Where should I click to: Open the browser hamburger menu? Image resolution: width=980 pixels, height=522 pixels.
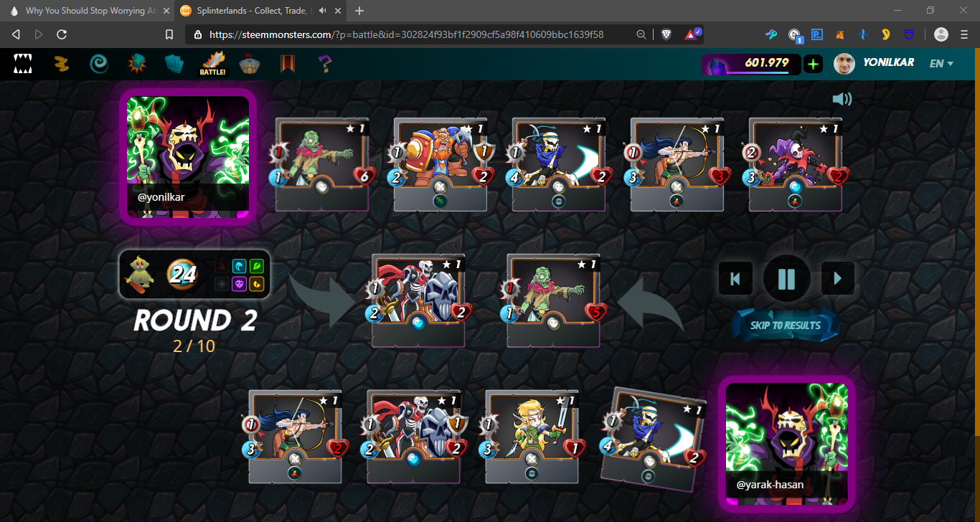click(x=965, y=34)
